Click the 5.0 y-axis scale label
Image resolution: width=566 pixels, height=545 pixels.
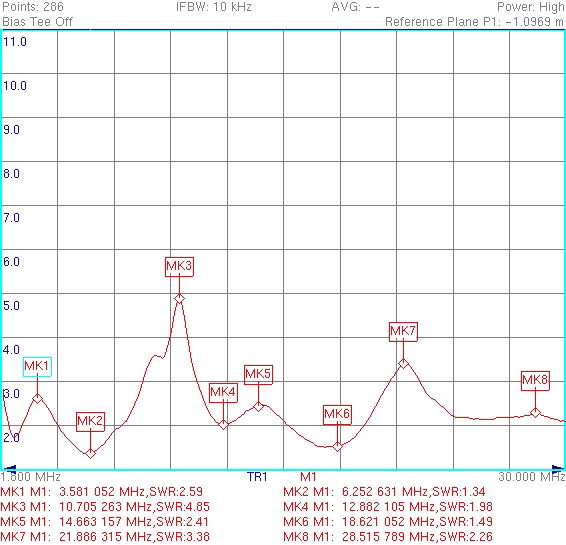(11, 306)
